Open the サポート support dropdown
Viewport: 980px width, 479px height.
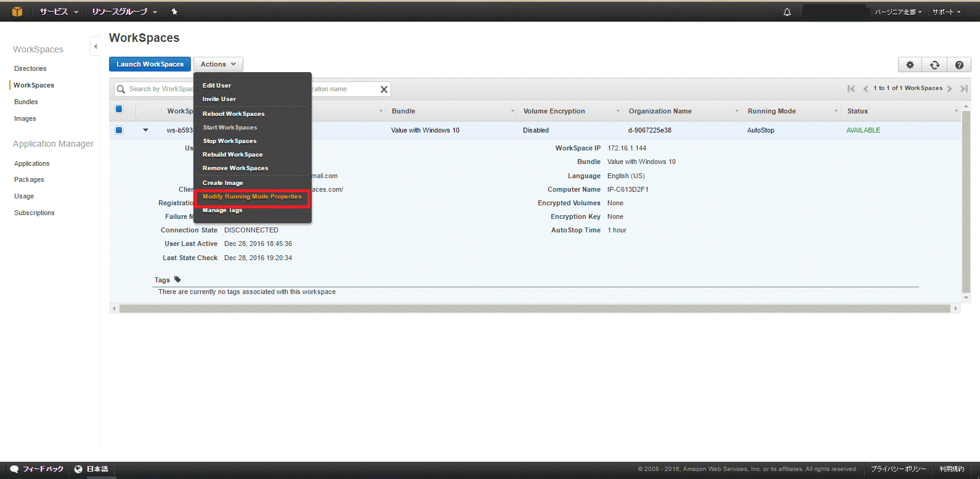click(x=946, y=12)
